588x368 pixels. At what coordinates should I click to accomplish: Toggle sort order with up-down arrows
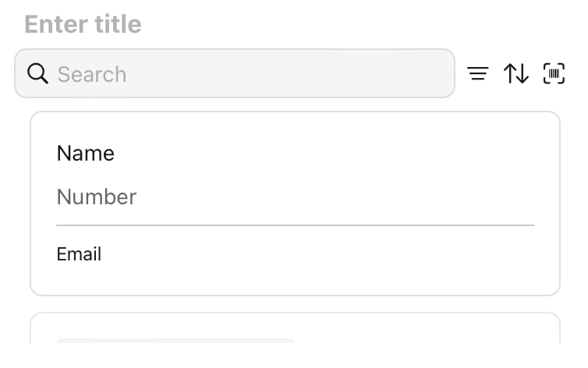pos(516,74)
